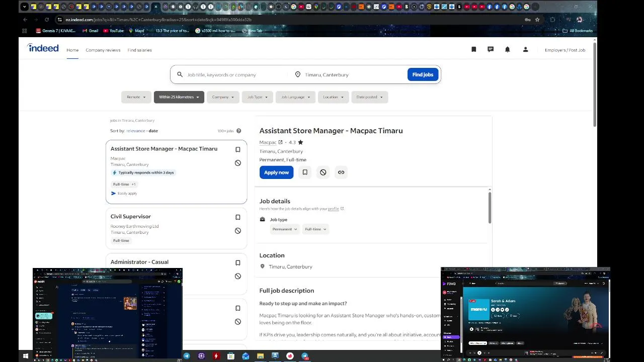Screen dimensions: 644x362
Task: Save the Assistant Store Manager card job
Action: pos(238,149)
